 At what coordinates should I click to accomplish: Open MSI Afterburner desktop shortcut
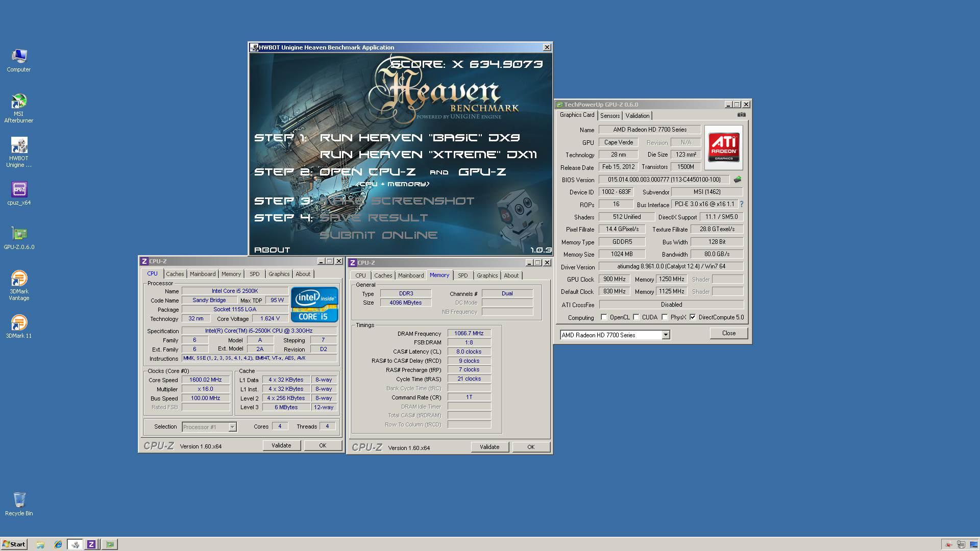point(19,109)
